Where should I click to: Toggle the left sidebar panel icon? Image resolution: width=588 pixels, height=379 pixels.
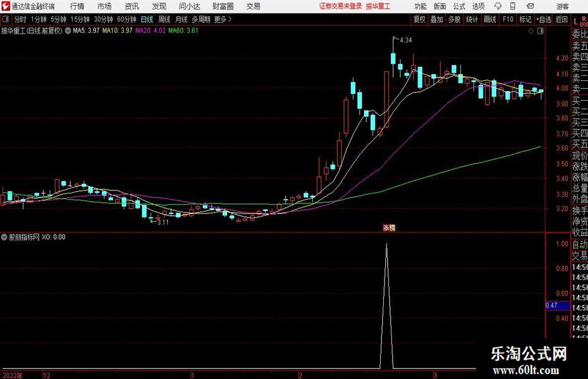coord(5,19)
